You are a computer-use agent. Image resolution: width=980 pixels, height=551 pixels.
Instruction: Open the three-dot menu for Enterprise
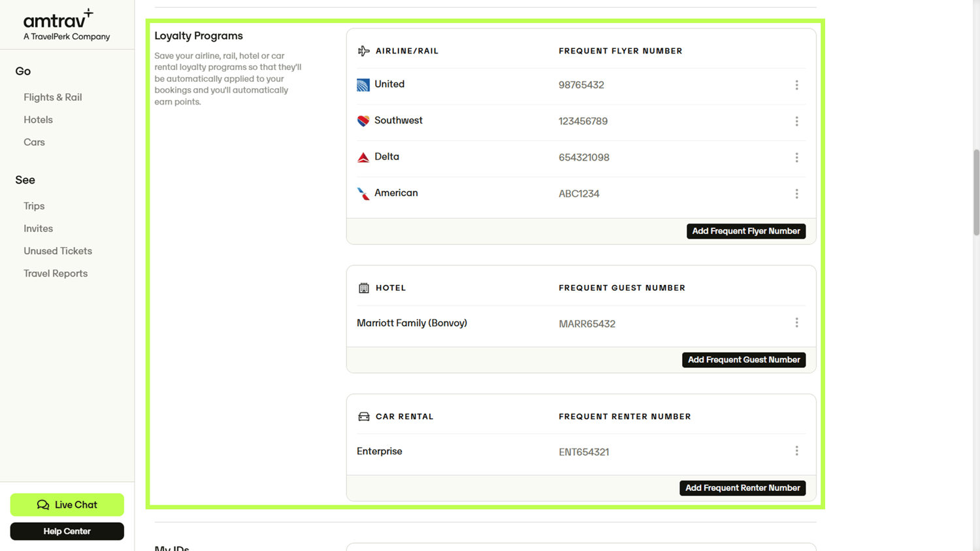coord(796,450)
